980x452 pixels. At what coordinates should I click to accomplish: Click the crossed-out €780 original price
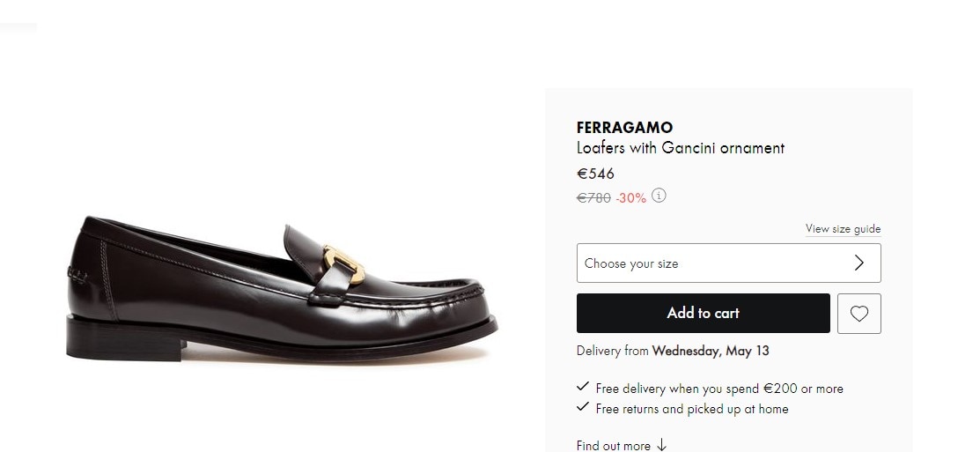[593, 198]
